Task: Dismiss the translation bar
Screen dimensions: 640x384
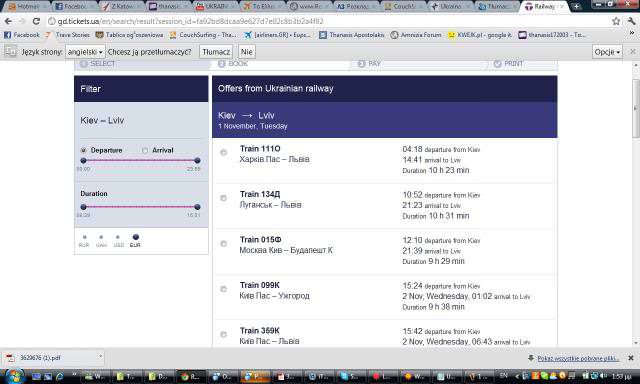Action: (633, 52)
